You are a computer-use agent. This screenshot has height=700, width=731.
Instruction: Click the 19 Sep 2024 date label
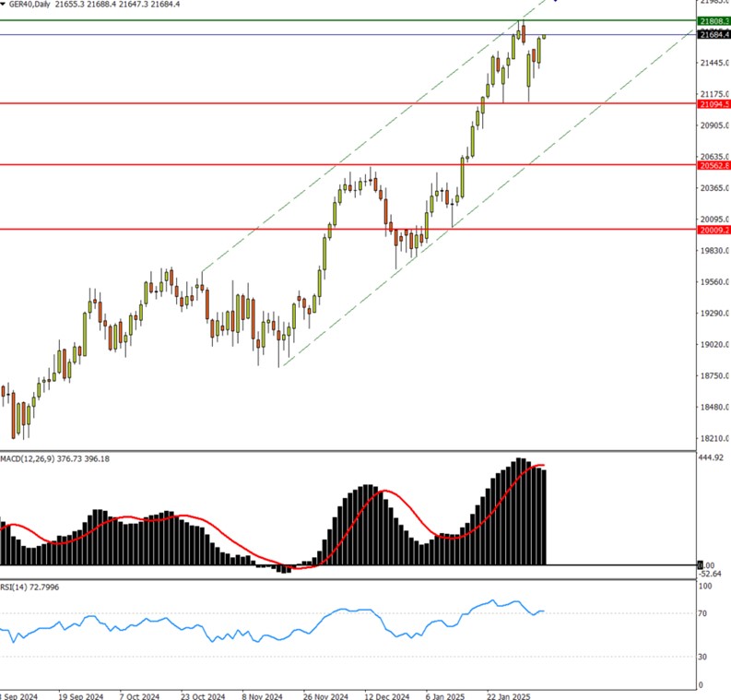(79, 696)
